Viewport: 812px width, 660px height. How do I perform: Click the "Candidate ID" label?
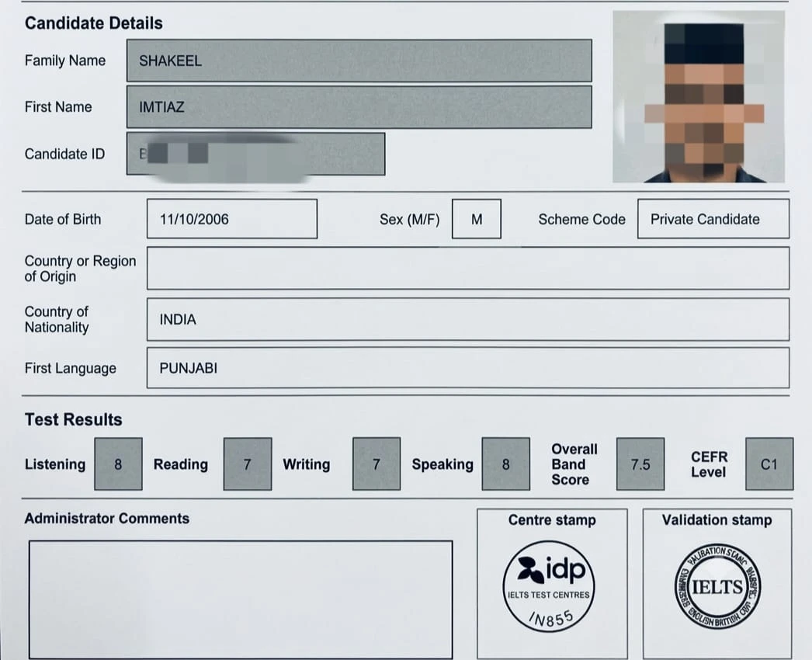pyautogui.click(x=64, y=154)
